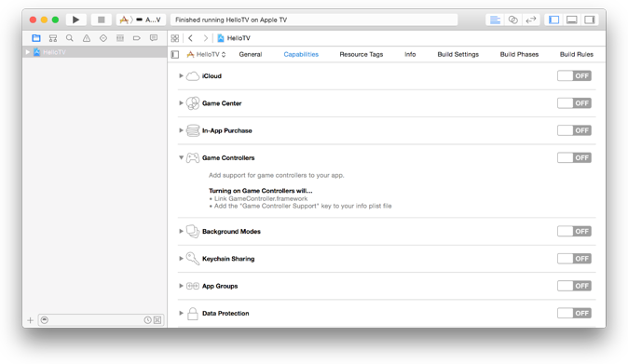Show the Utilities pane
This screenshot has height=364, width=628.
pos(590,20)
